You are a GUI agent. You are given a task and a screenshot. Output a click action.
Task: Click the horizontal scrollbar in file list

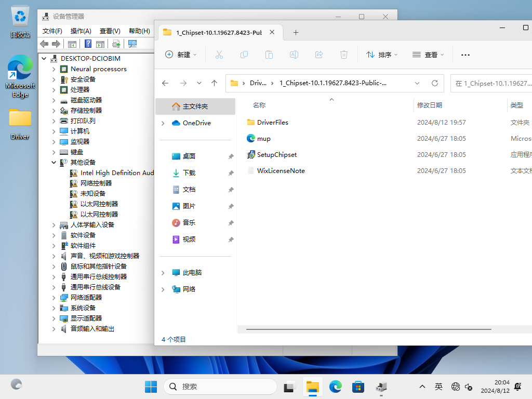(368, 329)
